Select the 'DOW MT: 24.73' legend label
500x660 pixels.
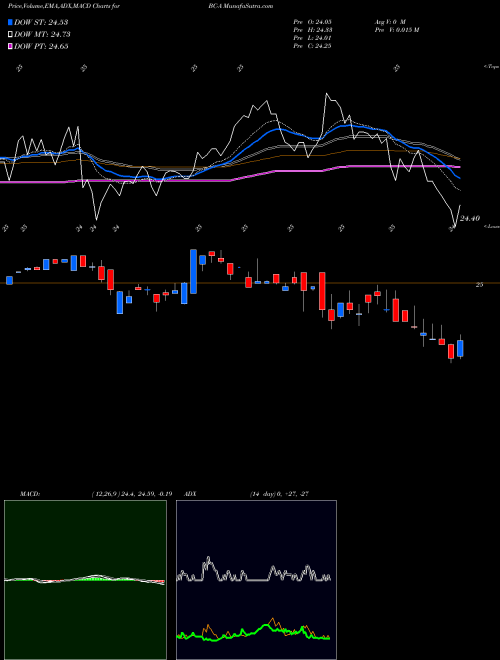click(x=42, y=35)
